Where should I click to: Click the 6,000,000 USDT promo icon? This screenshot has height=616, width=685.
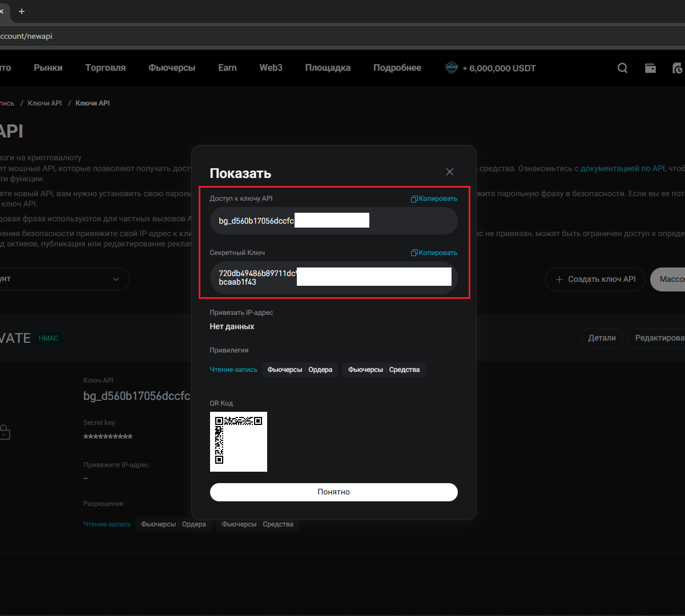point(452,68)
